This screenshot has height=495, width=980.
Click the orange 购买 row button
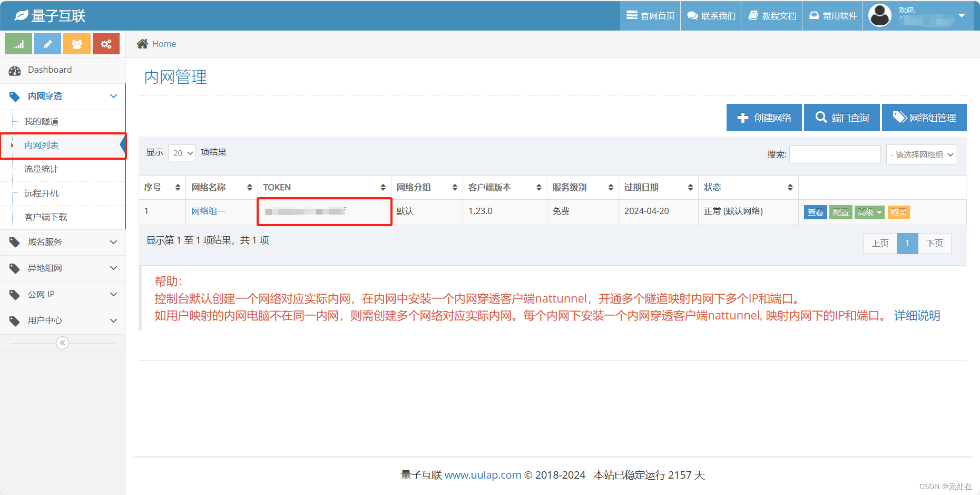tap(898, 212)
